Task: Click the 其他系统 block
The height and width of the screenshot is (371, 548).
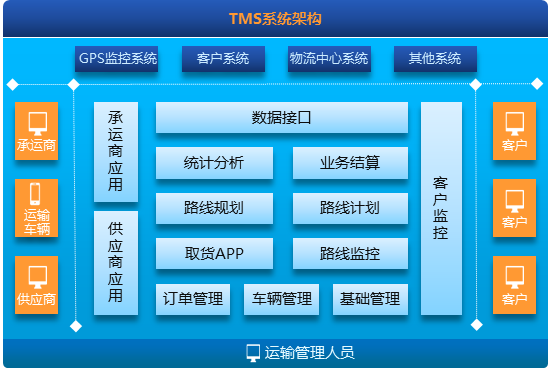Action: click(435, 59)
